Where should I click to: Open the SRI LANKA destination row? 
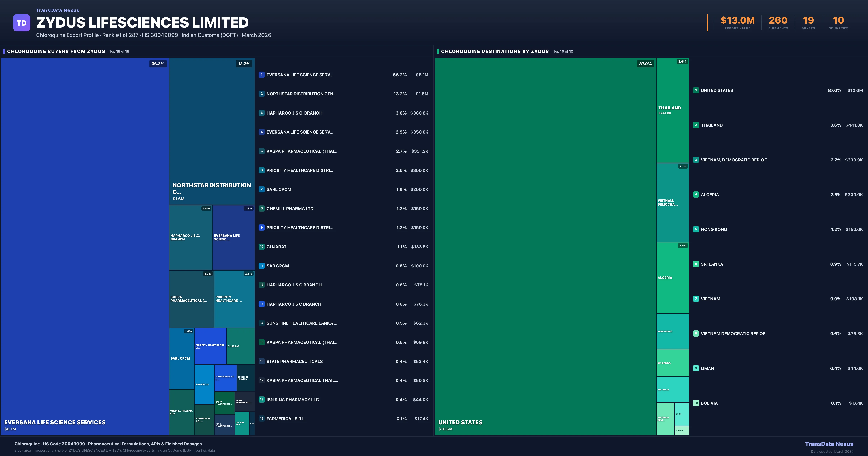click(712, 264)
